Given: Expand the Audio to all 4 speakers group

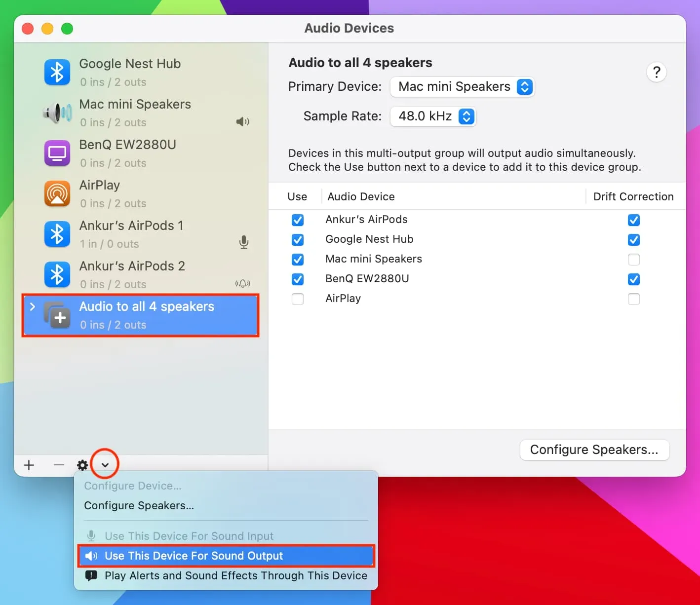Looking at the screenshot, I should coord(33,306).
